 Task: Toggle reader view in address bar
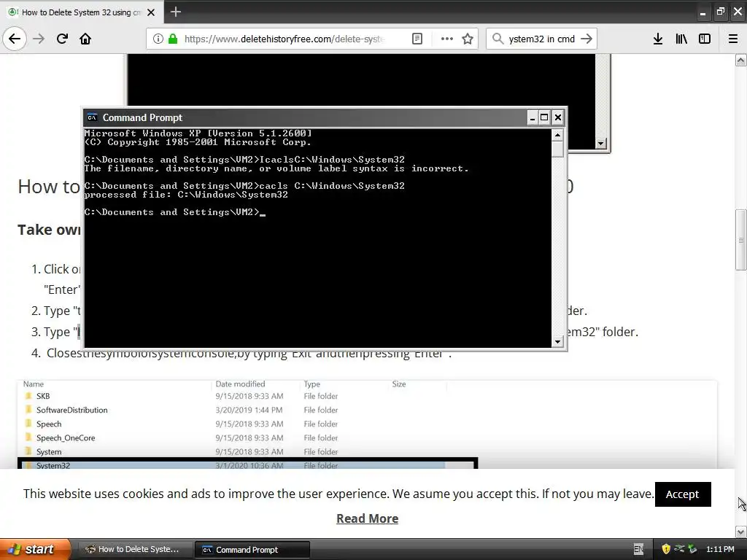[x=417, y=39]
